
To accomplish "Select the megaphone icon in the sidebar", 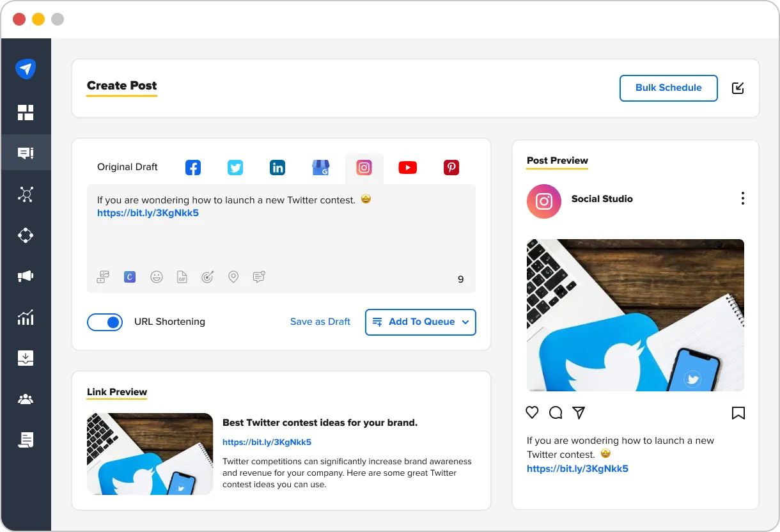I will click(26, 276).
